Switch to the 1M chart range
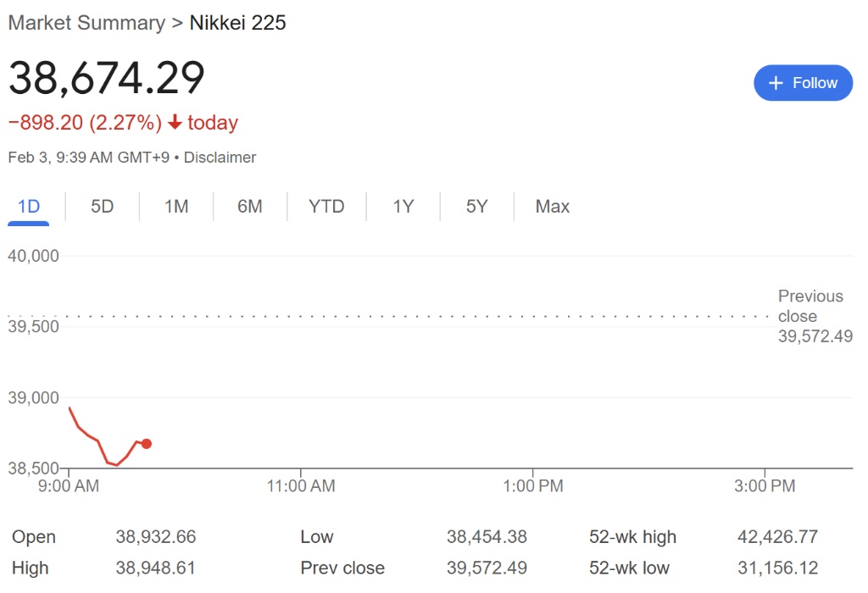This screenshot has height=593, width=868. point(176,207)
